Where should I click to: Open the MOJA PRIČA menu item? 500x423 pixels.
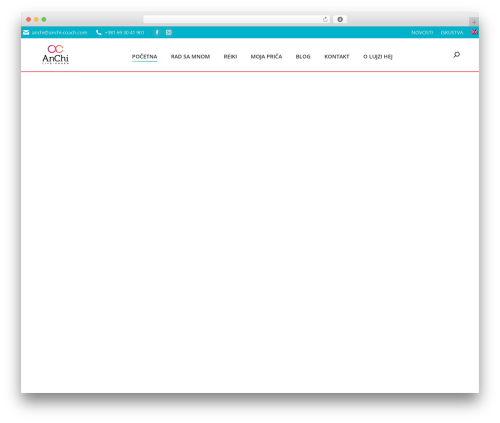pos(266,57)
